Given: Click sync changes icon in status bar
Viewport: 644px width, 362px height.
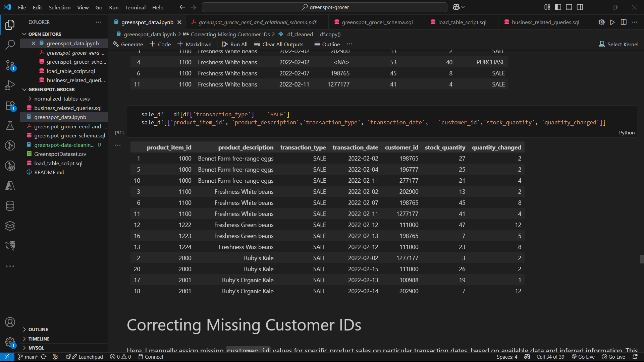Looking at the screenshot, I should [44, 357].
